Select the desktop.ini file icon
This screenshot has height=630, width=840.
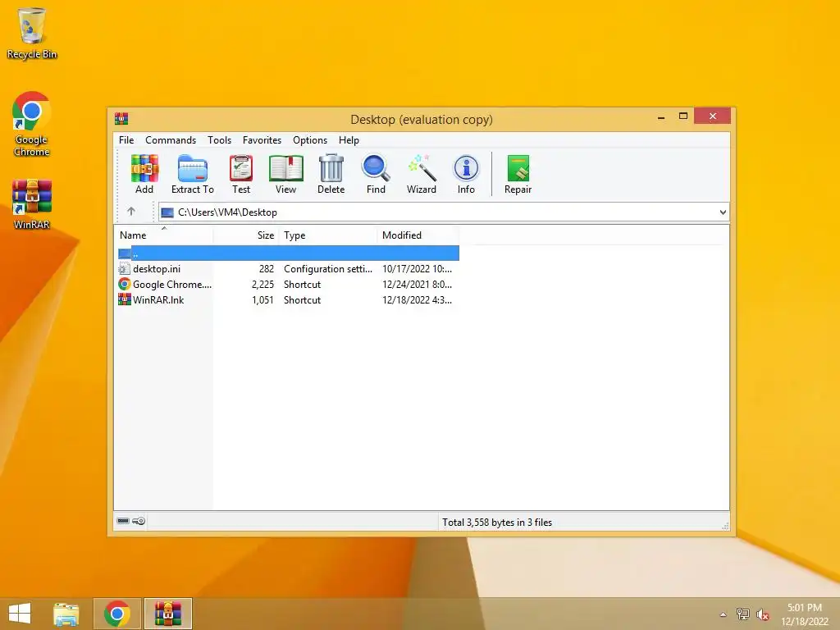point(125,269)
